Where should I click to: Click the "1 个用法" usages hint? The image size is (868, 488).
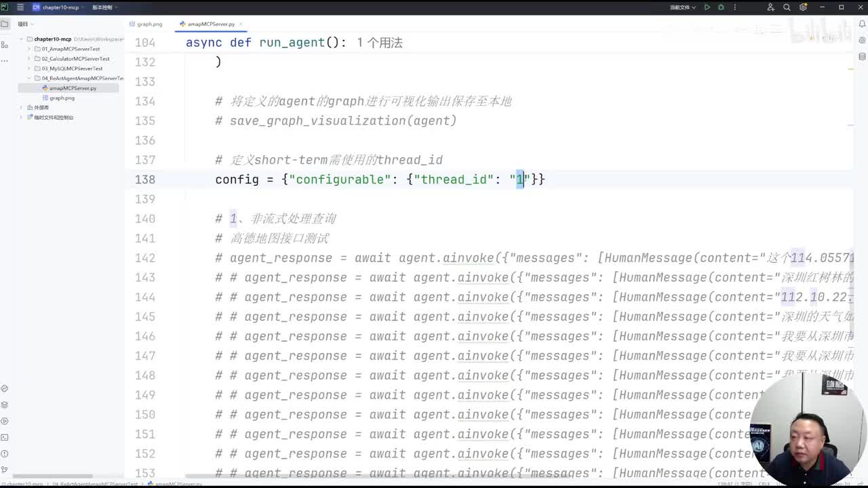380,43
